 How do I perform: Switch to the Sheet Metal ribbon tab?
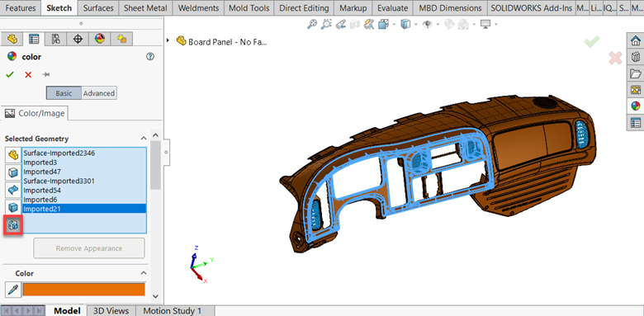click(x=145, y=7)
